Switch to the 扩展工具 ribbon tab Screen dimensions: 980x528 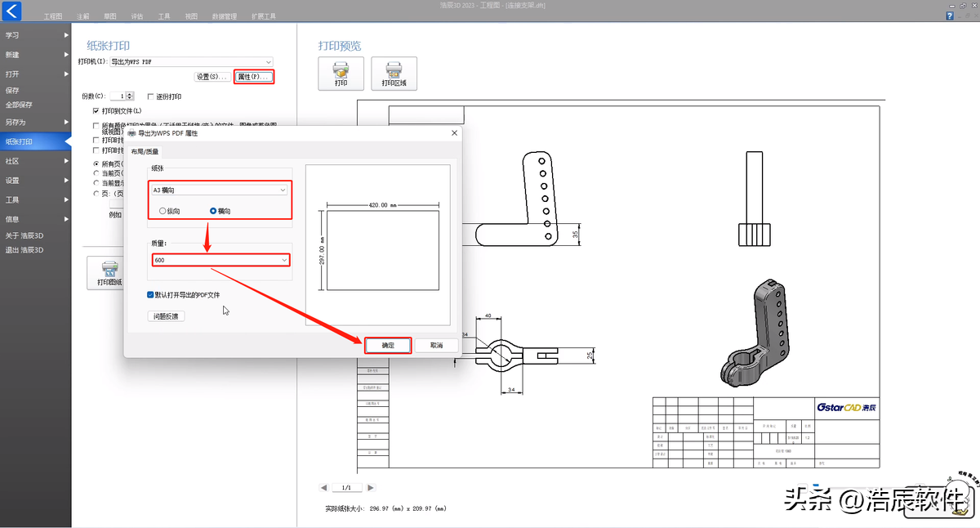tap(263, 16)
